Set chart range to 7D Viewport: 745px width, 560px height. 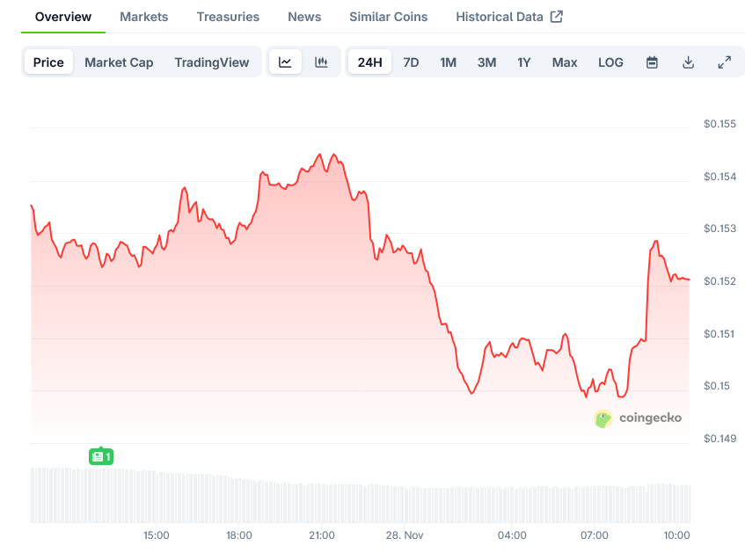click(411, 62)
